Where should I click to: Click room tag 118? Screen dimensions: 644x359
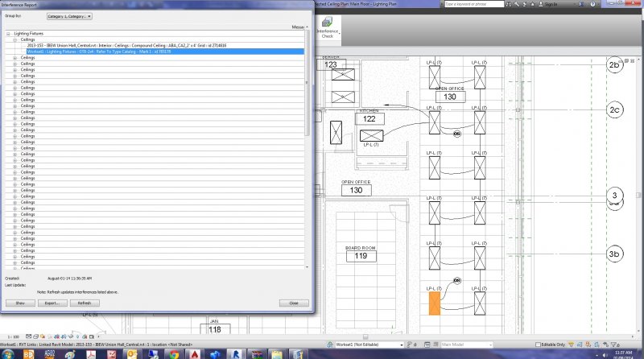tap(215, 329)
